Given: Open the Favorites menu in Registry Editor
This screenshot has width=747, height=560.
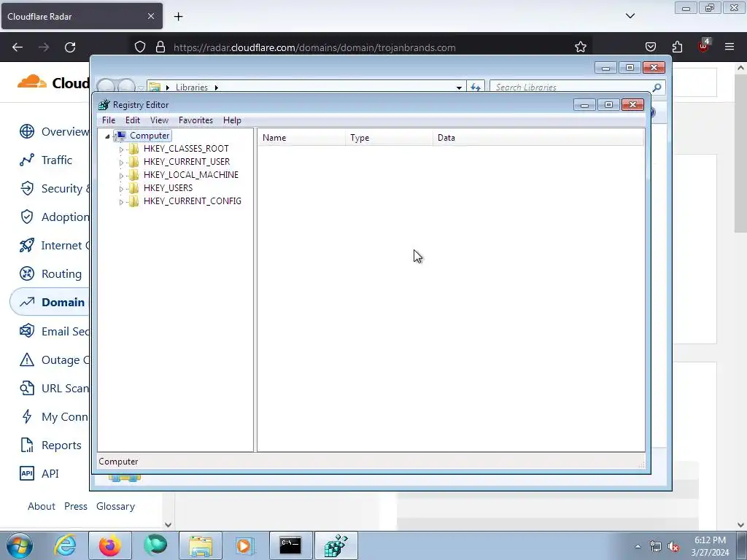Looking at the screenshot, I should pyautogui.click(x=196, y=120).
